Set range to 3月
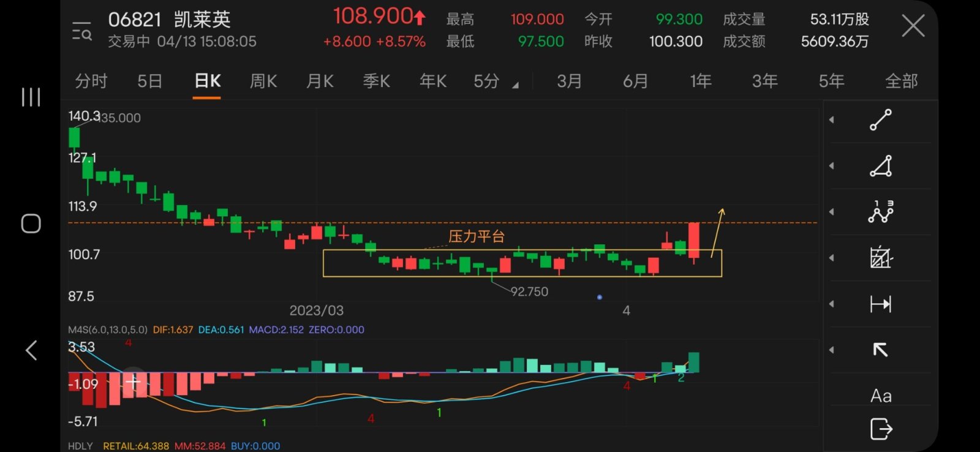The image size is (980, 452). pyautogui.click(x=569, y=81)
